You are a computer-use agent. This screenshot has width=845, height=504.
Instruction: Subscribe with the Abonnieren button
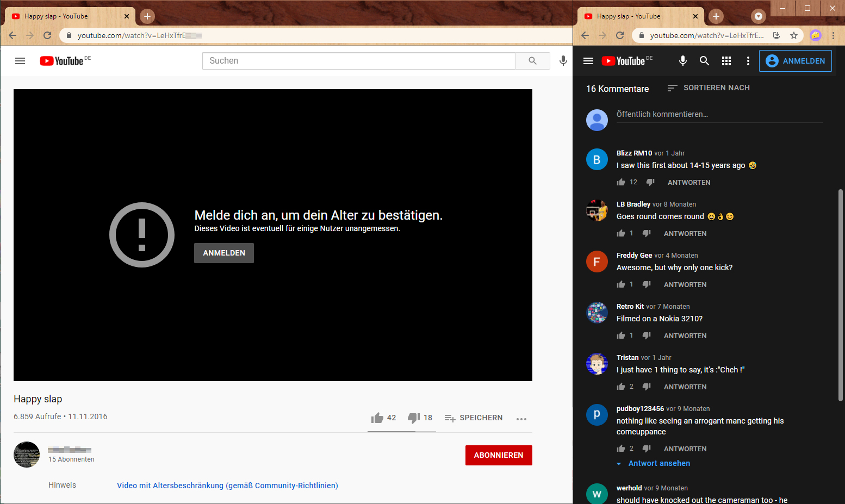[499, 455]
